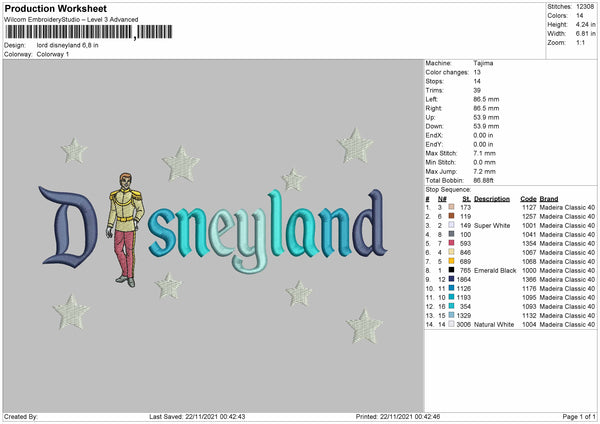Click the Total Bobbin value 86.88ft

click(x=483, y=180)
